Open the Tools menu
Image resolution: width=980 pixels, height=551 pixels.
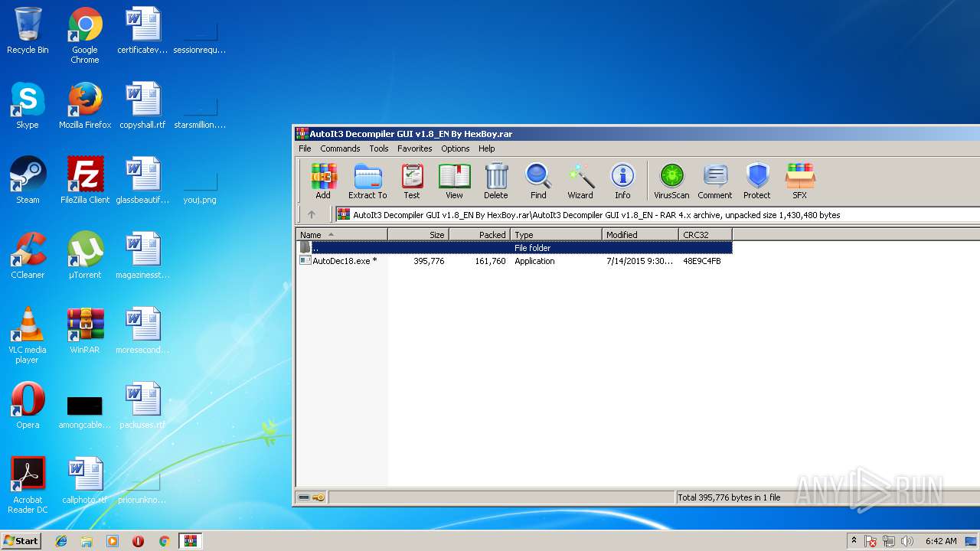click(x=379, y=148)
